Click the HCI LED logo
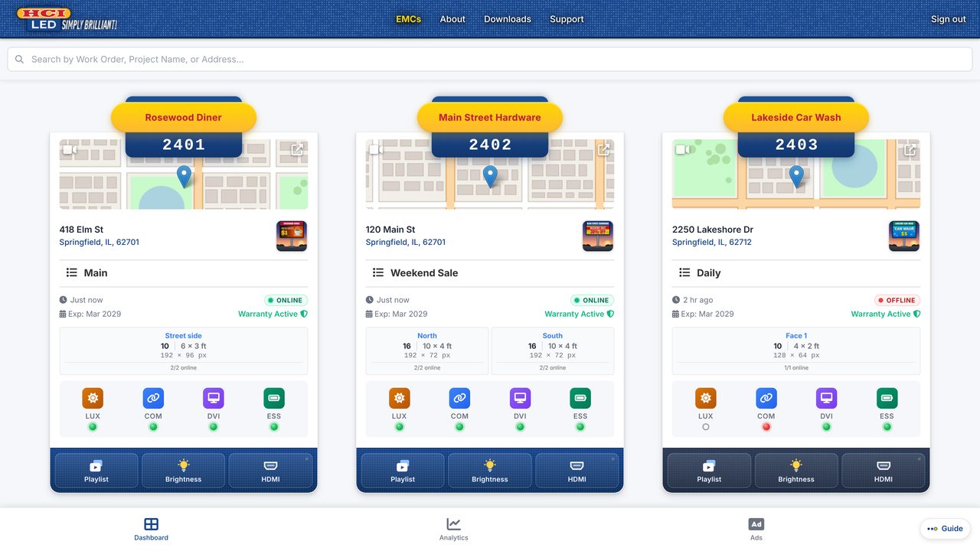980x551 pixels. (x=67, y=19)
